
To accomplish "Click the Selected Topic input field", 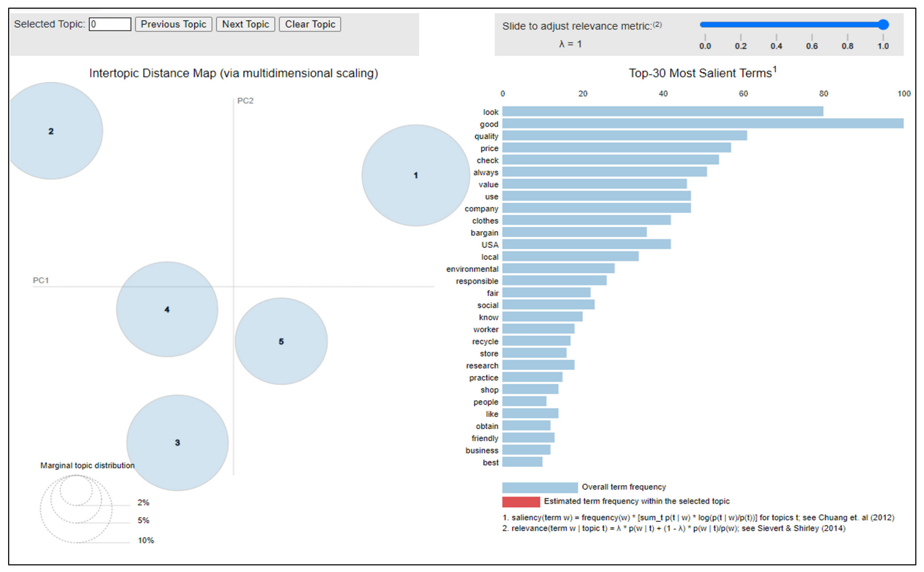I will point(110,24).
